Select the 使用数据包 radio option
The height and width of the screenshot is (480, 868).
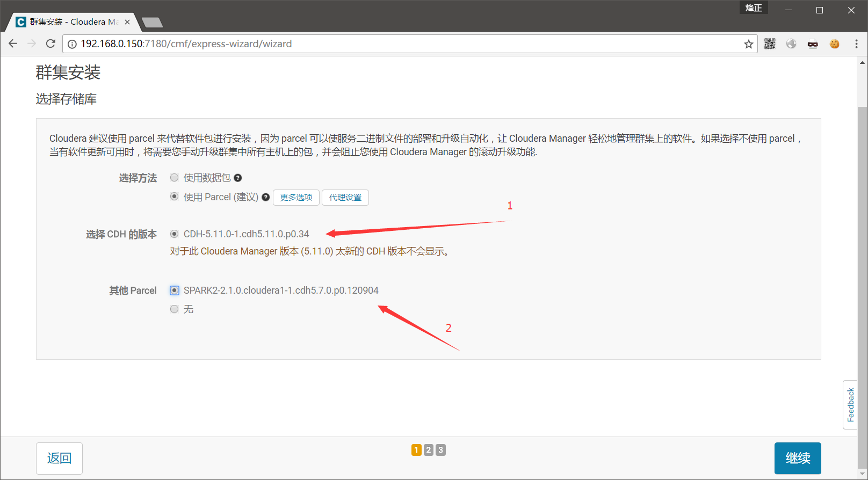coord(174,178)
